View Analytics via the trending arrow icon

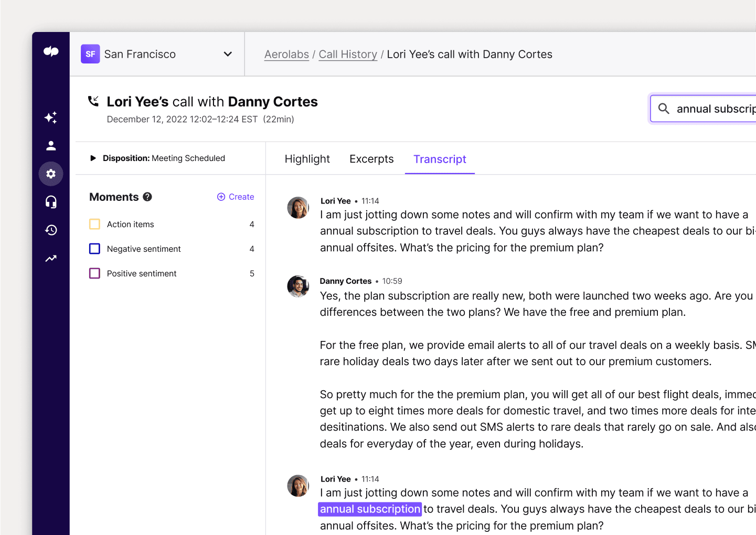pos(50,258)
